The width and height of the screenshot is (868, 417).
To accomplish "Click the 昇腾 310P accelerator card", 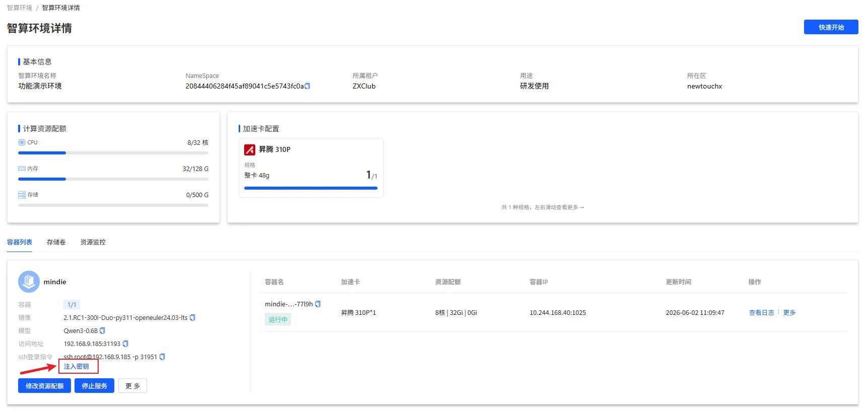I will (311, 168).
